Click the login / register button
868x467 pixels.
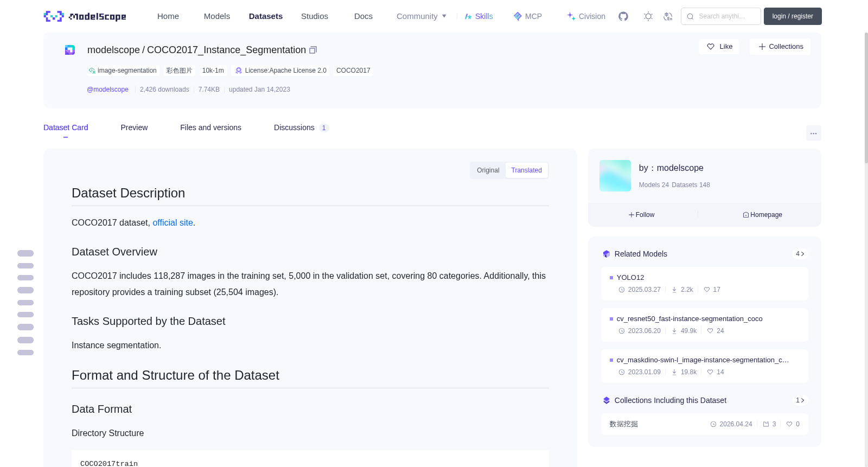[793, 16]
